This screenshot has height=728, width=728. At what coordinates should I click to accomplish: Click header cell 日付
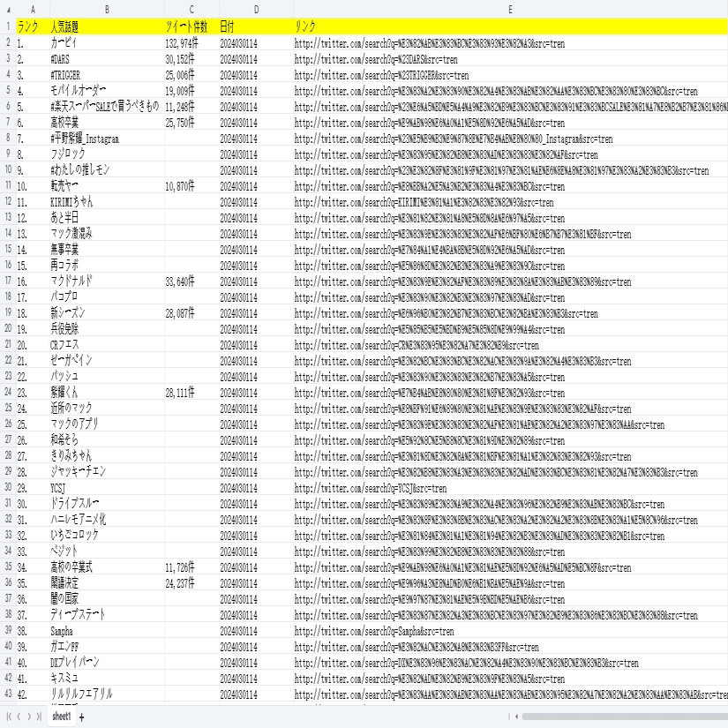[256, 26]
